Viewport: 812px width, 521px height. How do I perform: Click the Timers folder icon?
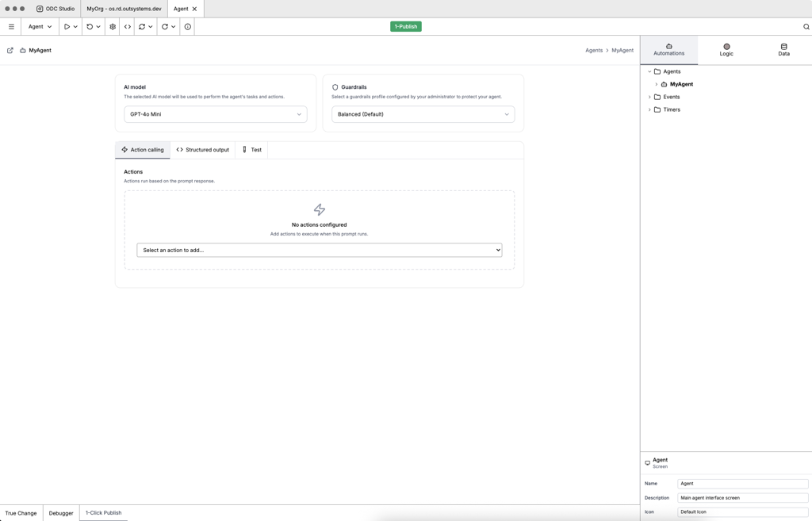point(657,109)
